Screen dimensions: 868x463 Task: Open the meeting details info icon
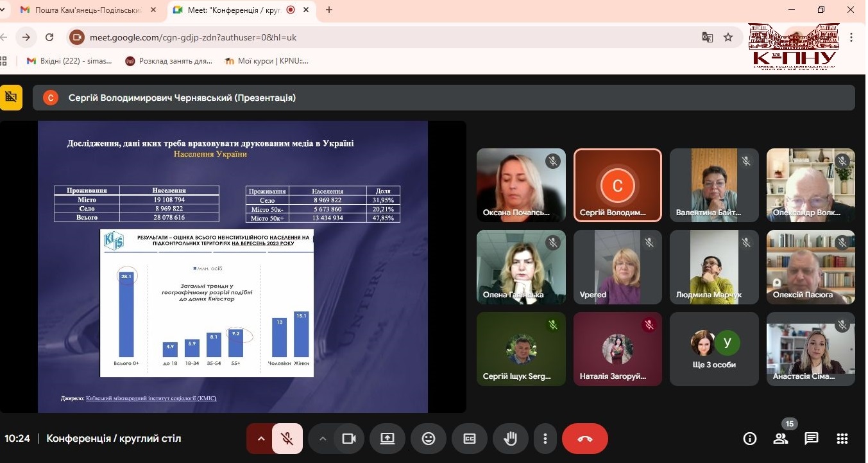[x=749, y=439]
